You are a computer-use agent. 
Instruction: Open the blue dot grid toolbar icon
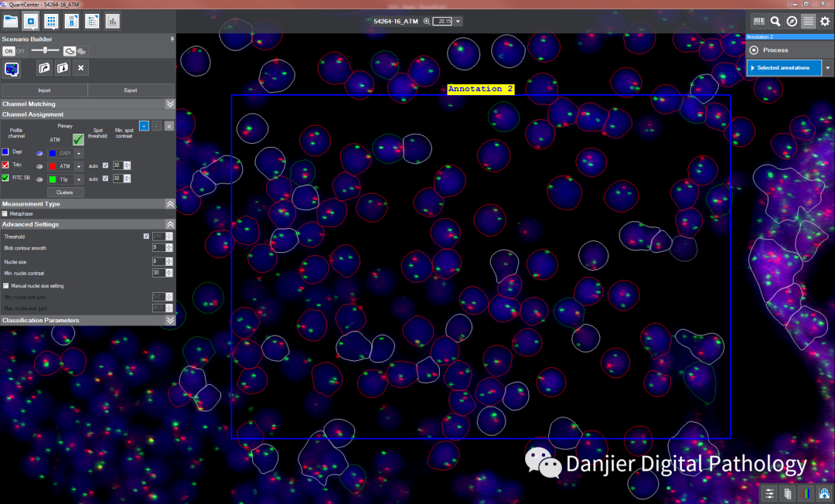point(51,22)
